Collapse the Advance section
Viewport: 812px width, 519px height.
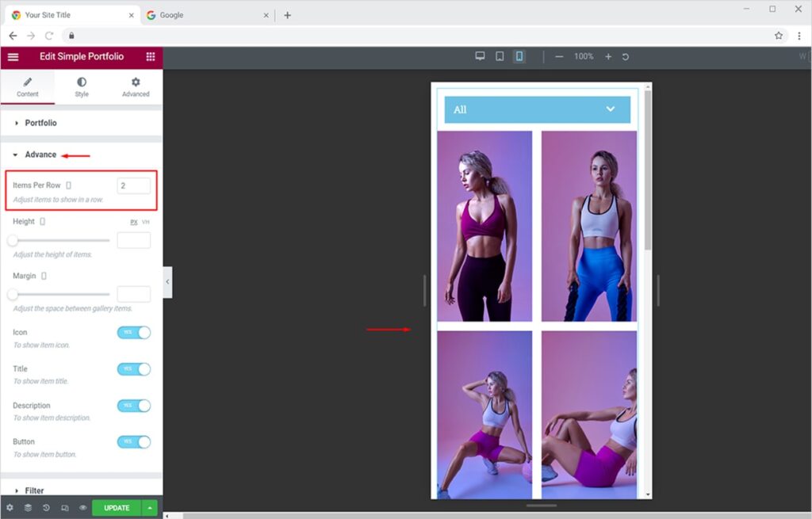[40, 155]
